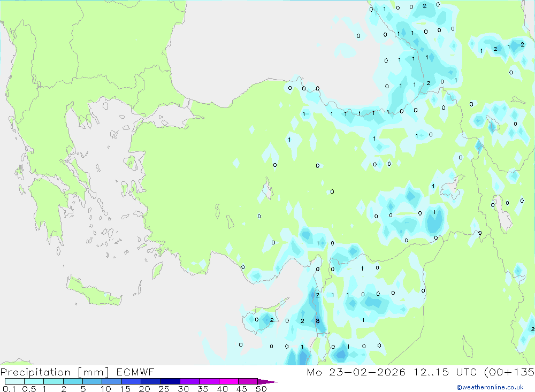Click the '12..15 UTC' time range text

tap(445, 372)
